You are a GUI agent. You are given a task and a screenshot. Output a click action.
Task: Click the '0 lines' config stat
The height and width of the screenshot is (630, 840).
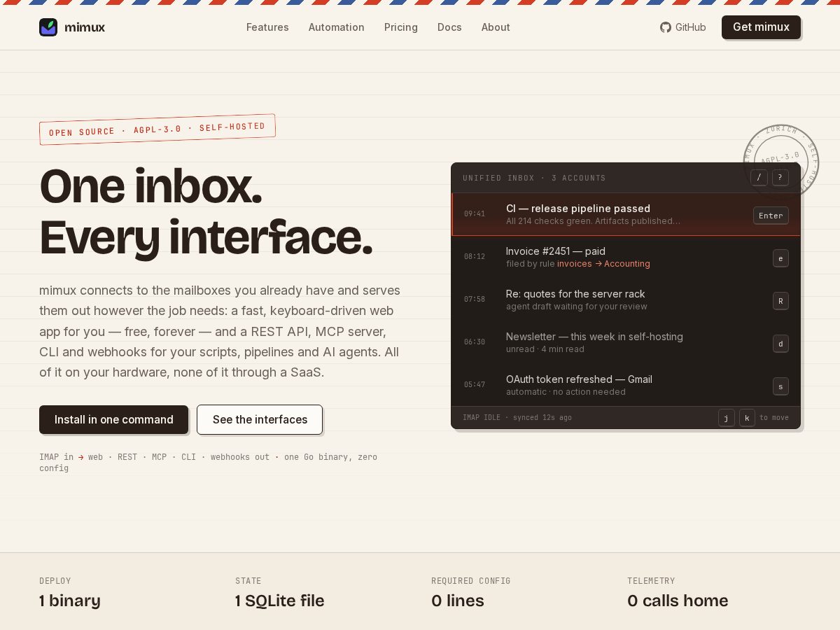tap(458, 601)
